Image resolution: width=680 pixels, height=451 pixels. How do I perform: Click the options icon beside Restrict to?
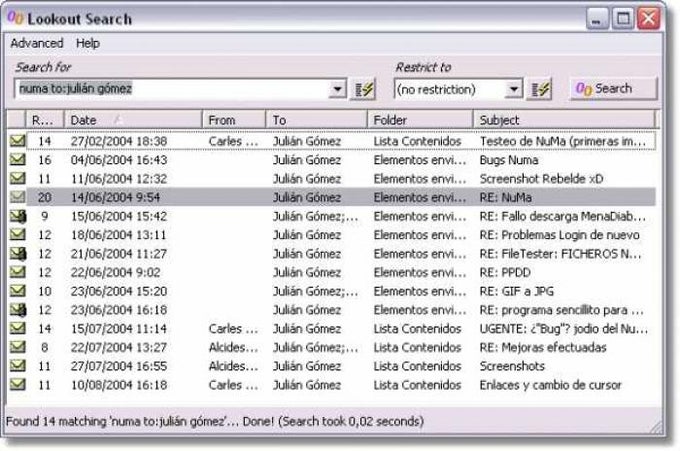(x=539, y=89)
